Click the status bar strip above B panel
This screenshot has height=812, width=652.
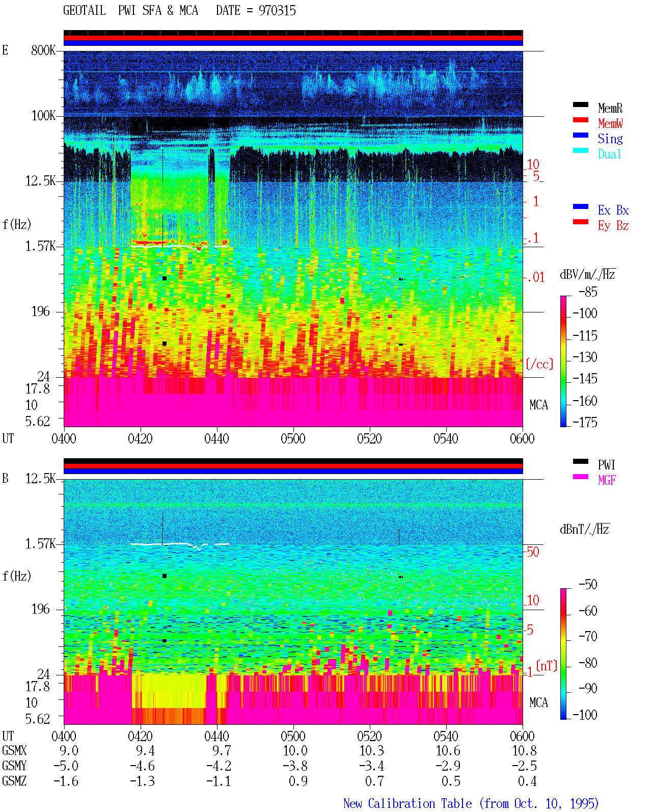[293, 466]
